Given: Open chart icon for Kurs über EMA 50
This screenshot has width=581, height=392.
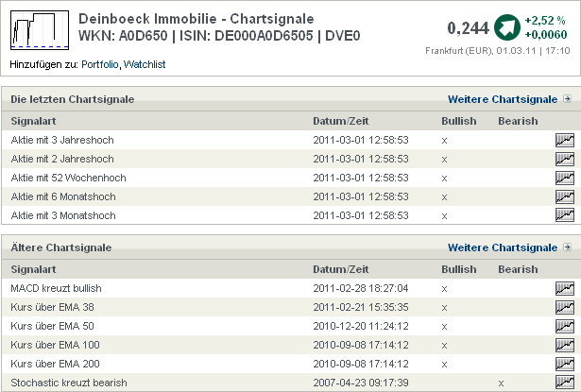Looking at the screenshot, I should pyautogui.click(x=565, y=326).
